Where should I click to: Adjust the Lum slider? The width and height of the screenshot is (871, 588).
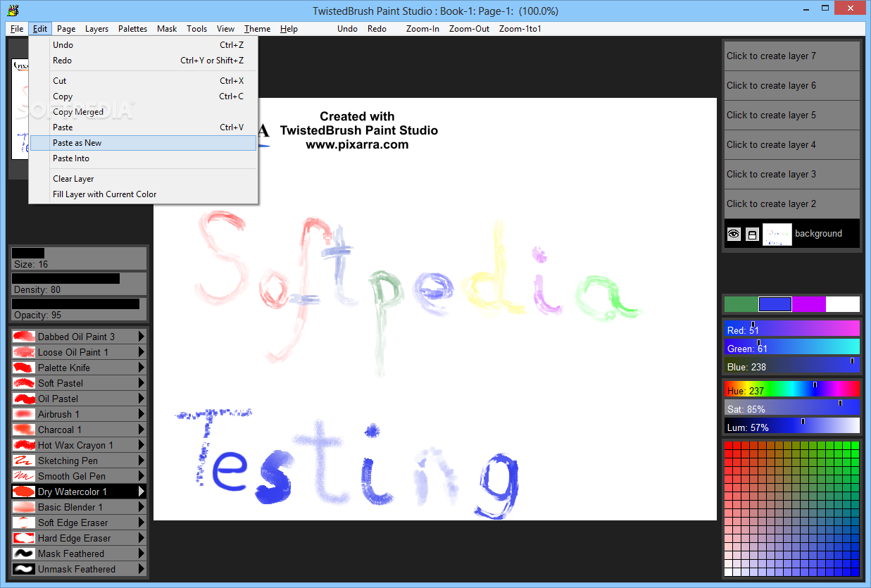pyautogui.click(x=792, y=426)
